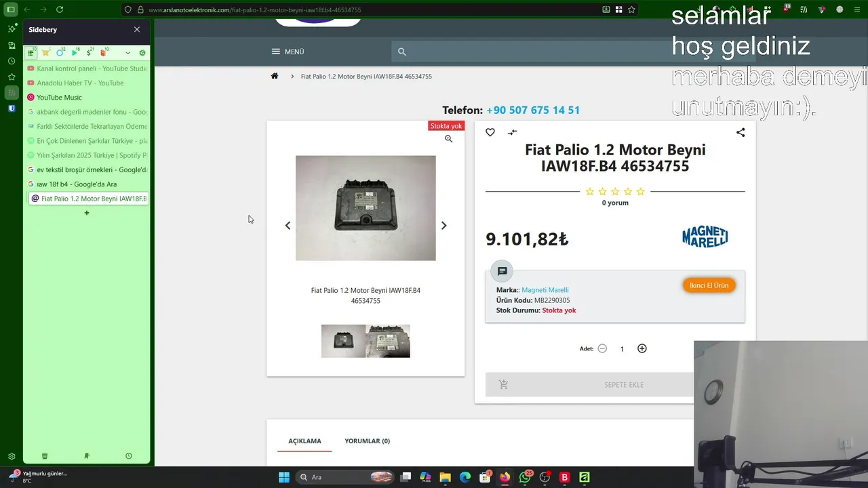Open the weather widget 'Yağmurlu günler'

38,476
